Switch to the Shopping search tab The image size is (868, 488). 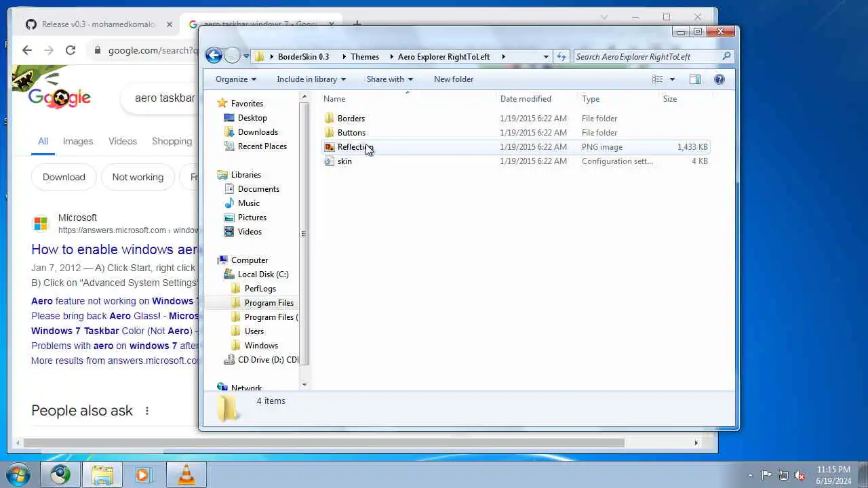[172, 141]
